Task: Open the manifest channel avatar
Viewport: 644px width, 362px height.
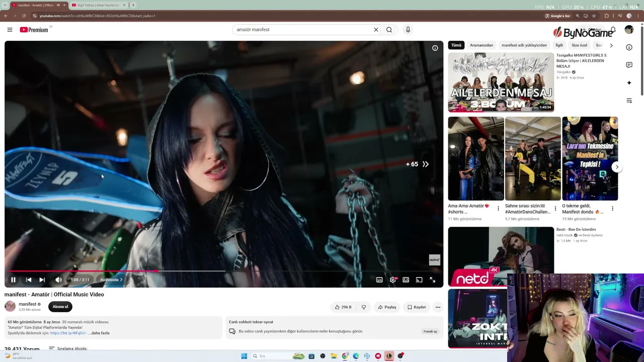Action: coord(10,306)
